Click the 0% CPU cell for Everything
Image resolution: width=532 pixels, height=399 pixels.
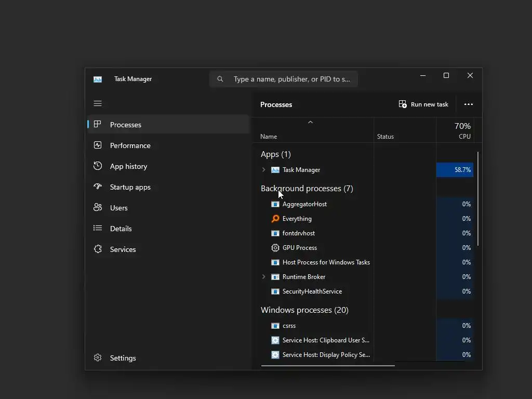click(455, 219)
